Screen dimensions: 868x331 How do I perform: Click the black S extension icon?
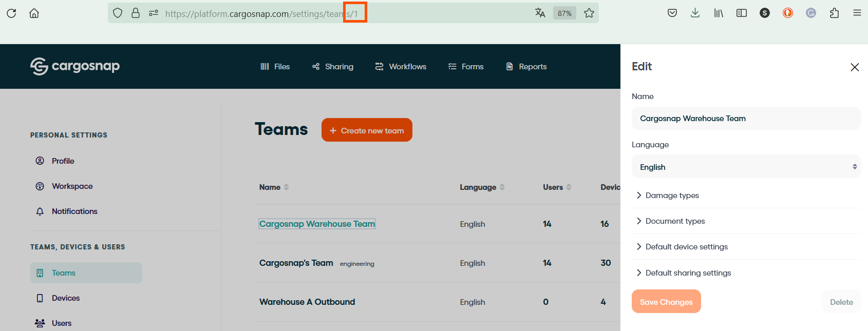tap(765, 13)
